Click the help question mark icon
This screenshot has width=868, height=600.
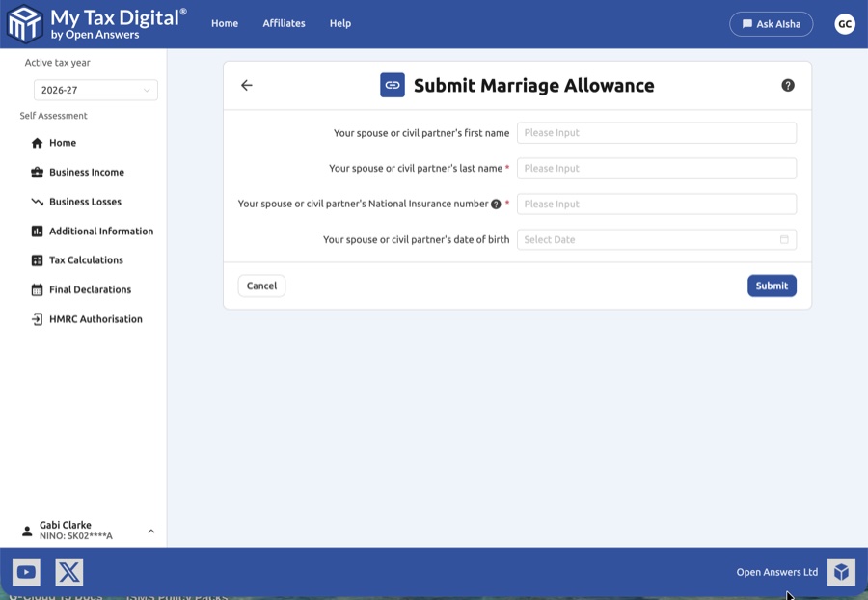pos(788,85)
